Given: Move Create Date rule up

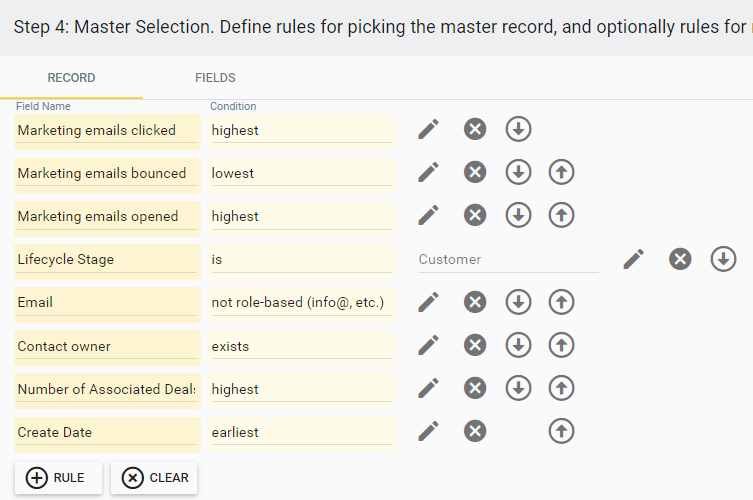Looking at the screenshot, I should (561, 431).
